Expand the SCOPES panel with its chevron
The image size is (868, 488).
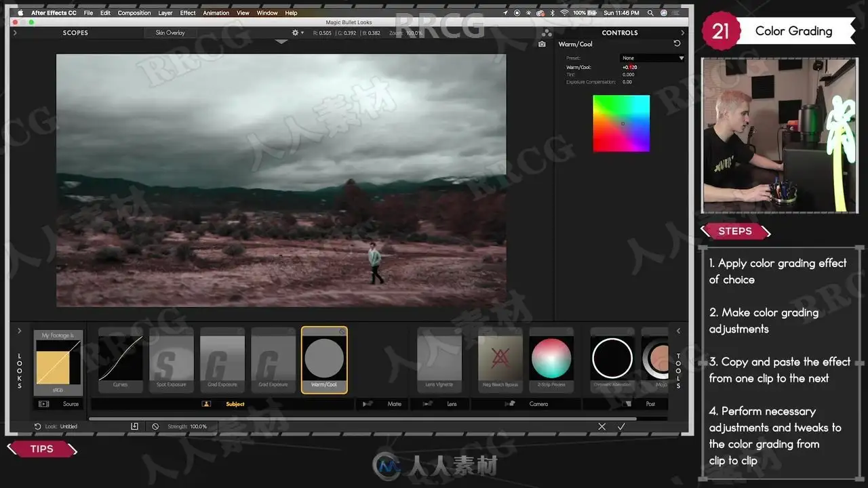click(x=15, y=33)
